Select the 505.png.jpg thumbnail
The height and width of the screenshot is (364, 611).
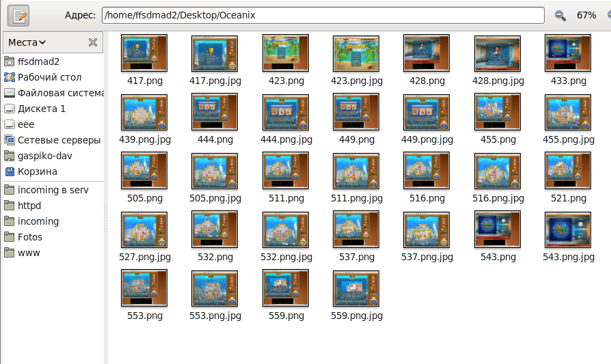click(x=215, y=171)
